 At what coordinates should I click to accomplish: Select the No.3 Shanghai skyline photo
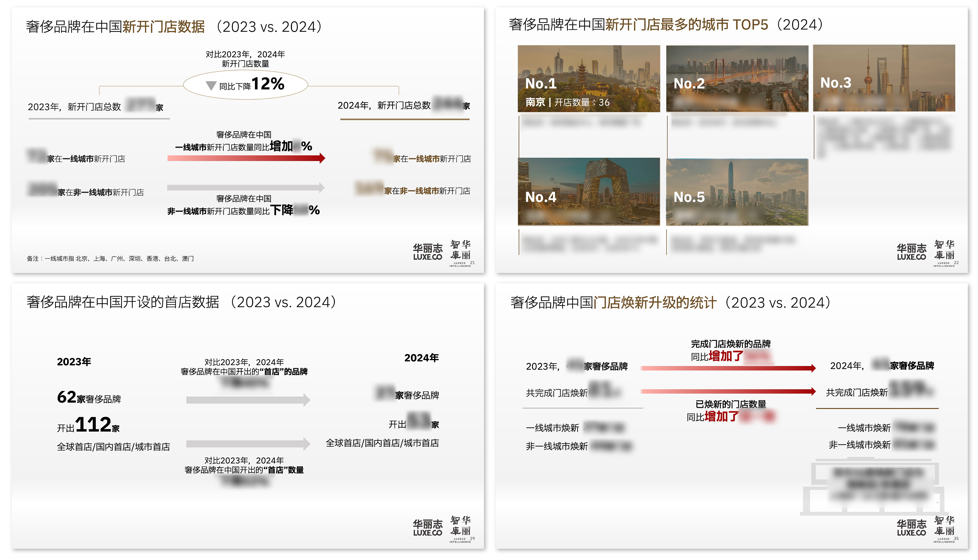point(884,78)
